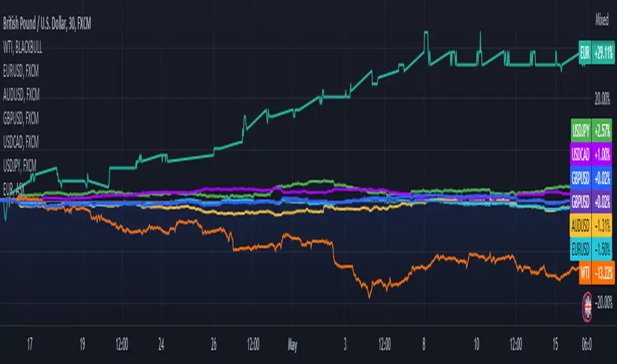The height and width of the screenshot is (364, 617).
Task: Click the 06:0 time label on axis
Action: coord(587,344)
